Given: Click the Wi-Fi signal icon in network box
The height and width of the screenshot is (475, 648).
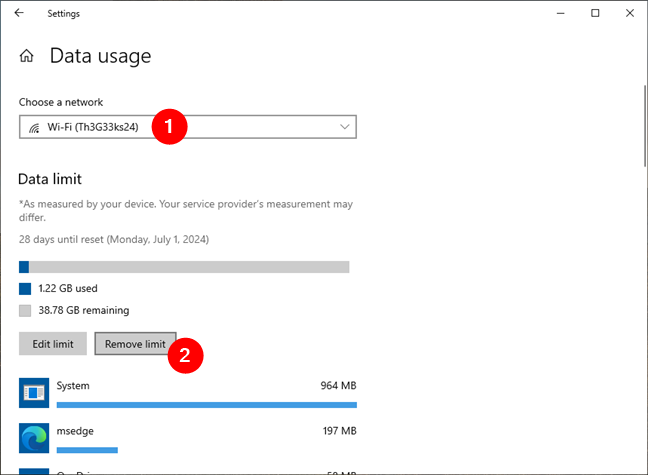Looking at the screenshot, I should click(35, 127).
